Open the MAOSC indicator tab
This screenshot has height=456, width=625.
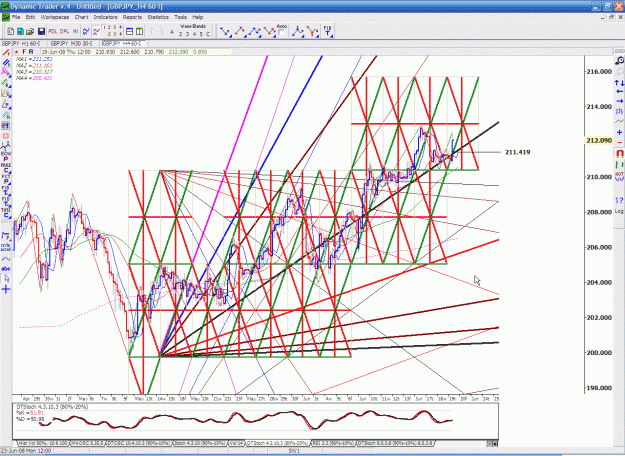88,443
